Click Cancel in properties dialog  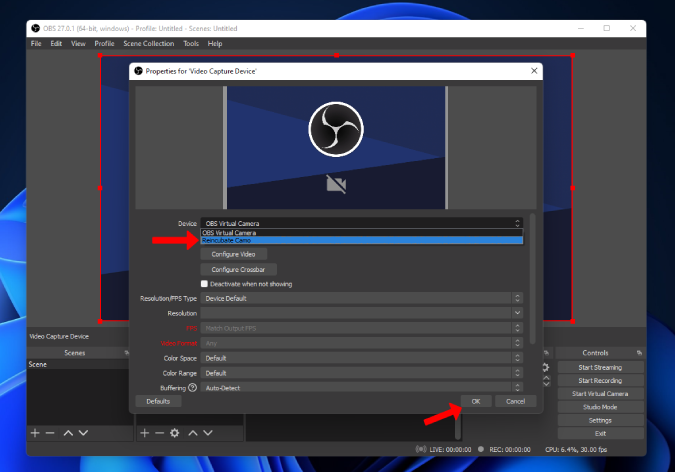coord(515,401)
